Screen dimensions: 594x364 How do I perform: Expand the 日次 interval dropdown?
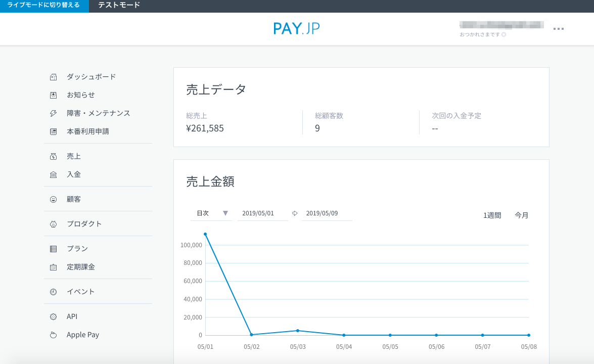coord(211,213)
